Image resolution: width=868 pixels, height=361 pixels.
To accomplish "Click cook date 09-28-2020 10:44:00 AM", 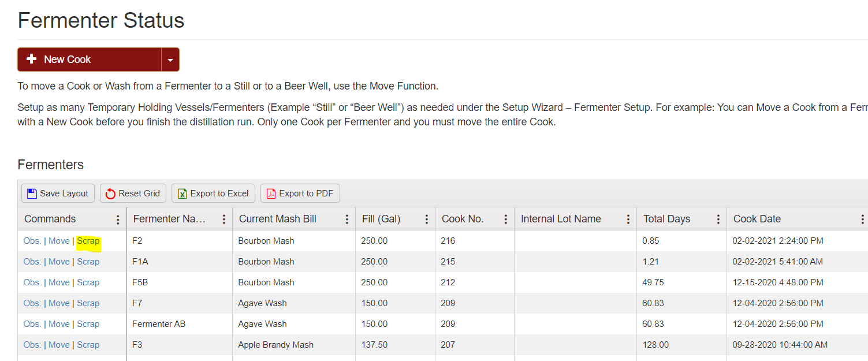I will coord(780,345).
